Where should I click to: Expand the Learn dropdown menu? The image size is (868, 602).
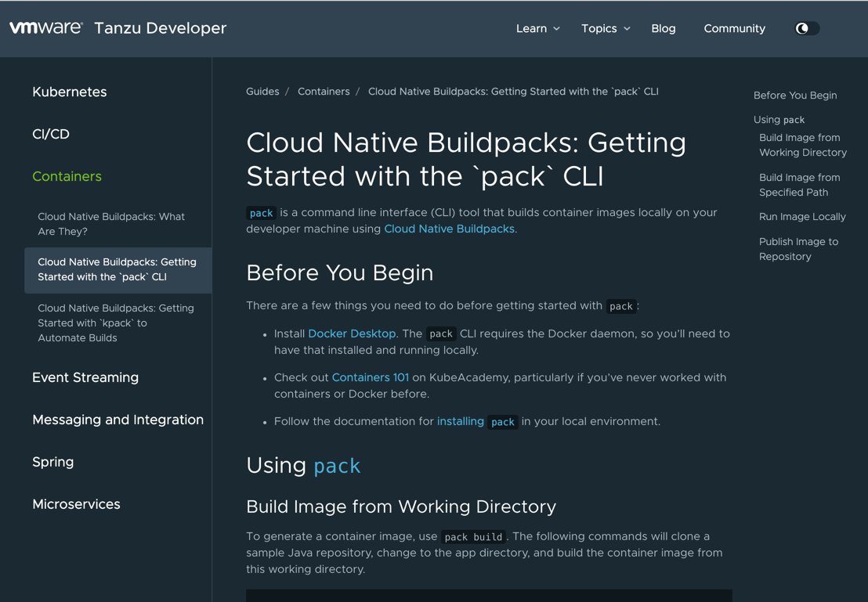click(537, 28)
